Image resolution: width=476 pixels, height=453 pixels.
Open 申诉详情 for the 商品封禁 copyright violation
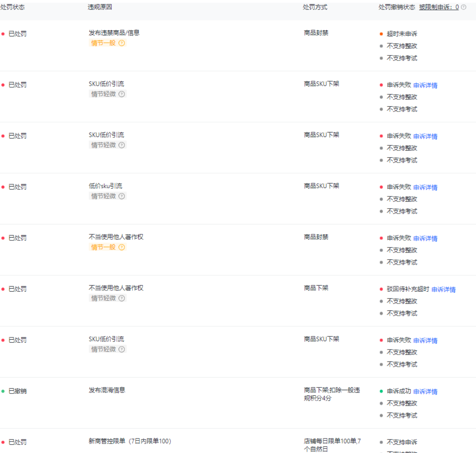[425, 238]
